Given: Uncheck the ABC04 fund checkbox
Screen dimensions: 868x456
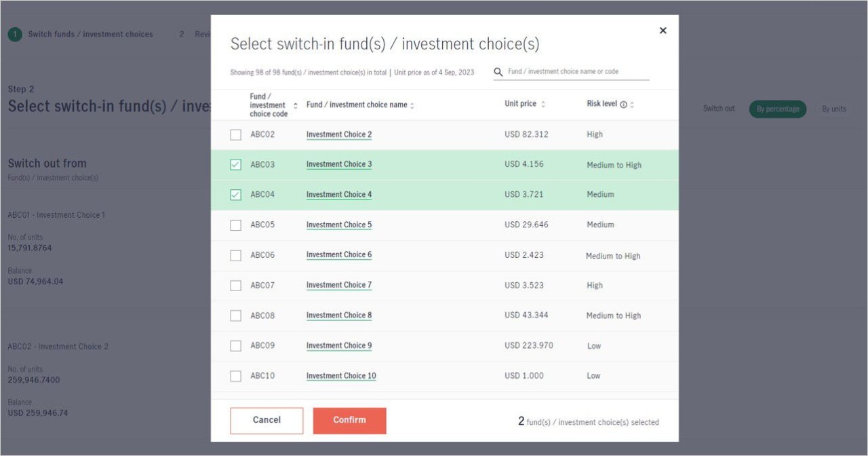Looking at the screenshot, I should click(x=235, y=195).
